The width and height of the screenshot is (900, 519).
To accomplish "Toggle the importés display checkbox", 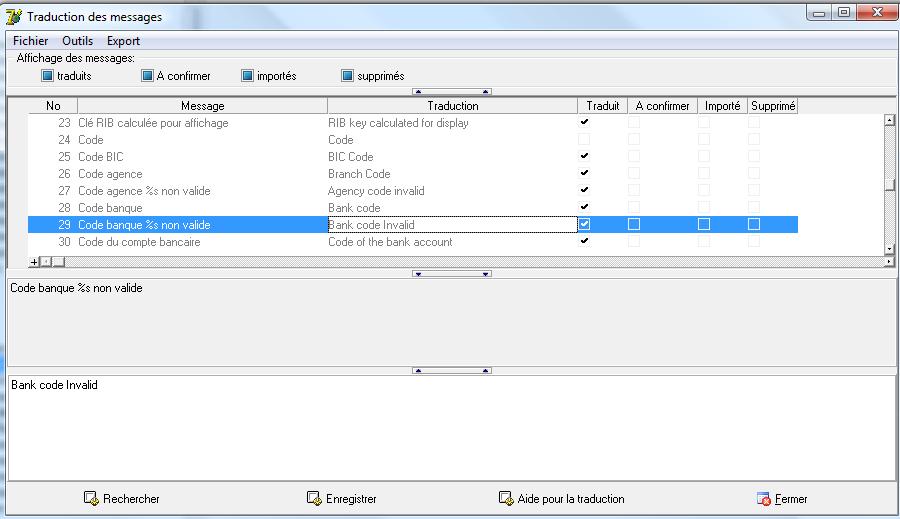I will pos(247,76).
